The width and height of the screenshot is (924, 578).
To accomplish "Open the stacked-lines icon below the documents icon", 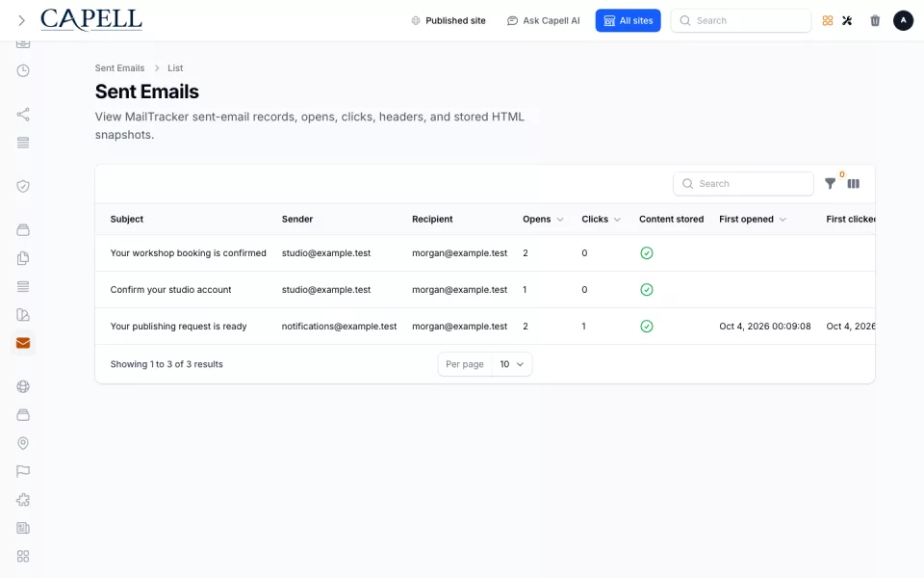I will pyautogui.click(x=23, y=287).
